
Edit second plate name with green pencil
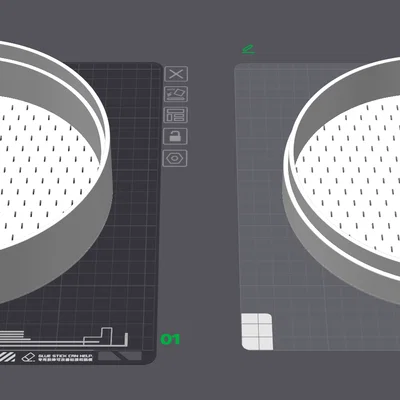pyautogui.click(x=248, y=50)
